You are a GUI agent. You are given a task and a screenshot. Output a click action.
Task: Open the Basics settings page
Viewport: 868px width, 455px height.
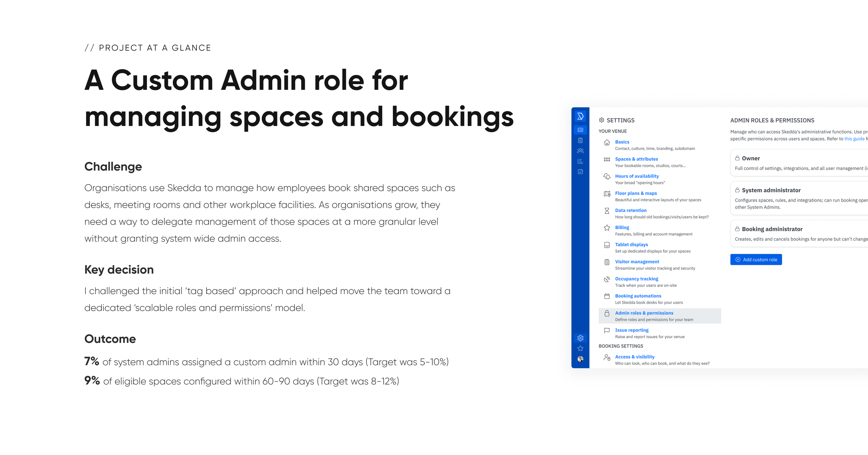[x=622, y=142]
